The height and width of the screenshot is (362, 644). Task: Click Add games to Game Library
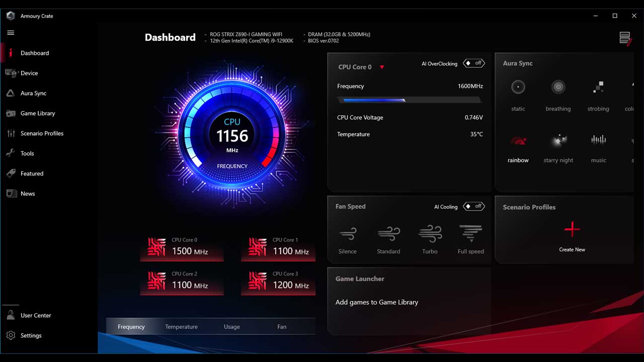[377, 302]
